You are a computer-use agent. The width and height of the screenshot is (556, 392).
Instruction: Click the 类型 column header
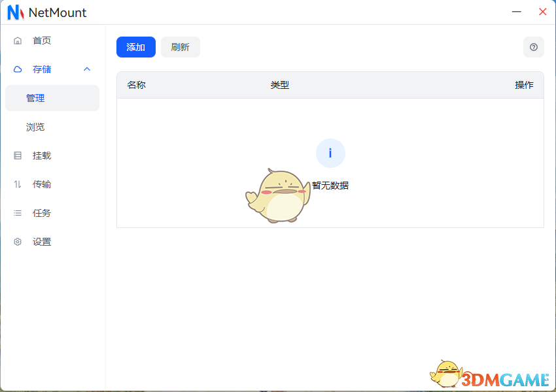[279, 85]
